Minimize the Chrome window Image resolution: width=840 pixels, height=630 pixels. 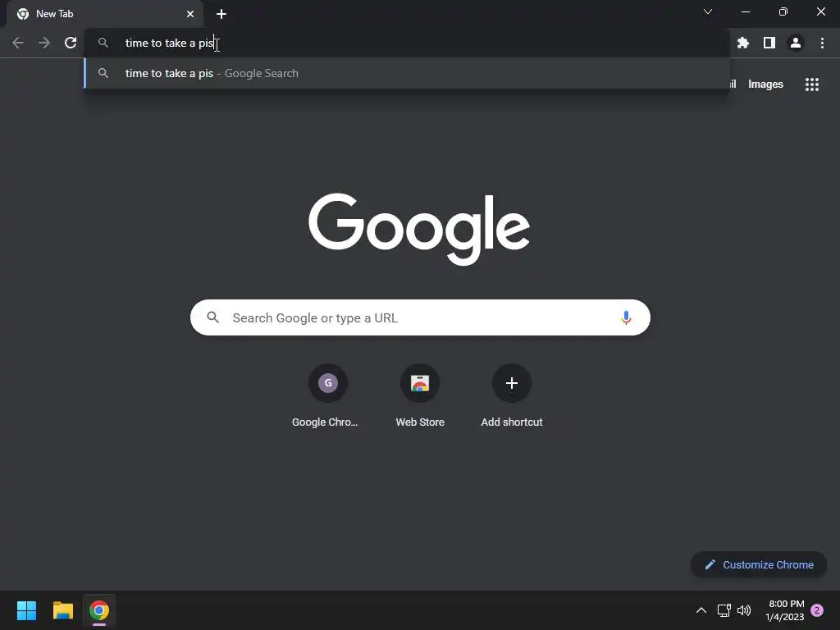(x=745, y=11)
